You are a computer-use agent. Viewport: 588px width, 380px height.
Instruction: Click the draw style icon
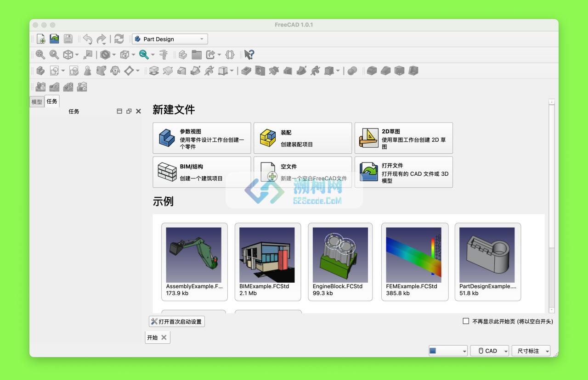coord(105,55)
